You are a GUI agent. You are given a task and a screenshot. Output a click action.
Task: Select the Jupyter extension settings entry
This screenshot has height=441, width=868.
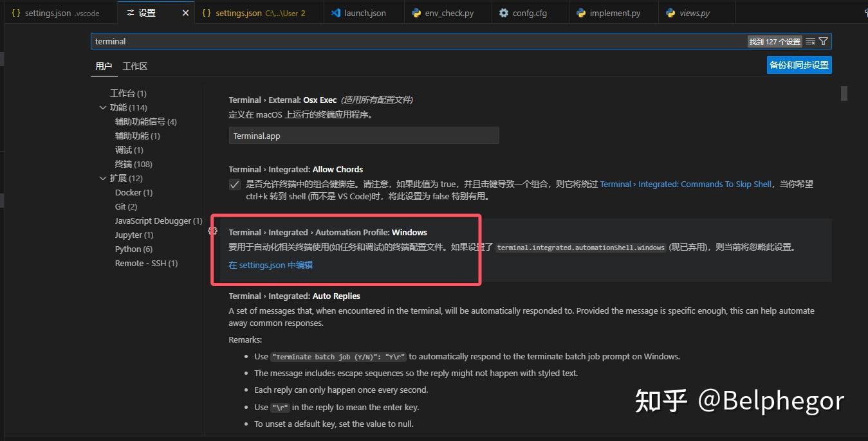tap(133, 235)
